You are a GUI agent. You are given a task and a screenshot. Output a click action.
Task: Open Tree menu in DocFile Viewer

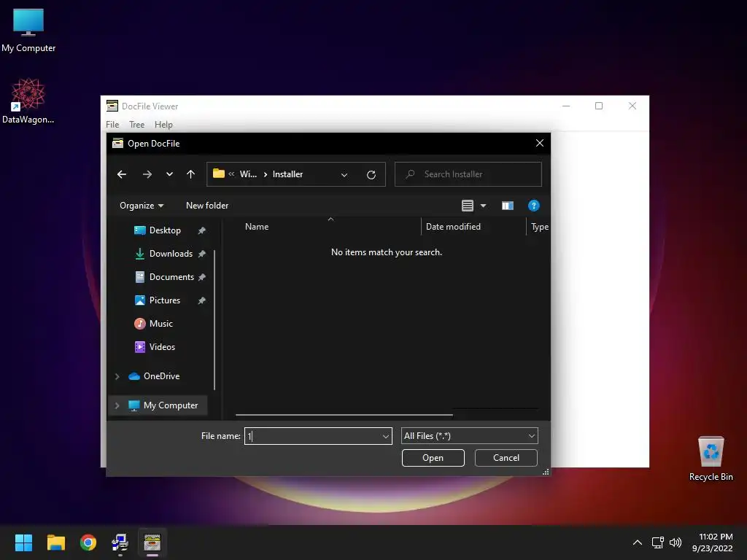[136, 125]
